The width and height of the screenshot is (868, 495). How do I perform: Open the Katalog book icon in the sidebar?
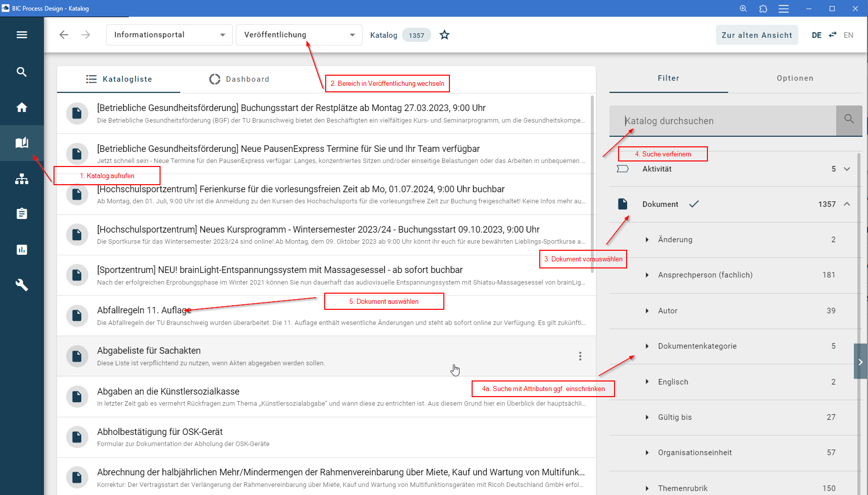click(22, 143)
